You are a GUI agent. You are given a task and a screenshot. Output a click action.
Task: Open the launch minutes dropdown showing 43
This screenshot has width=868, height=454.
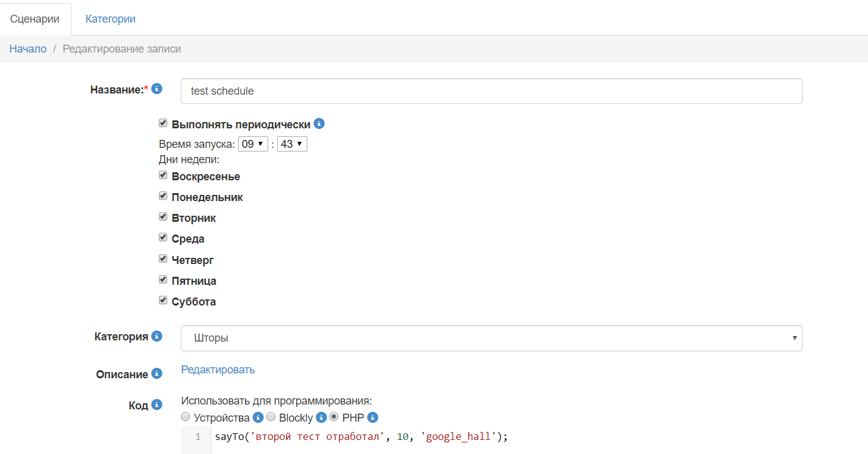pos(292,144)
